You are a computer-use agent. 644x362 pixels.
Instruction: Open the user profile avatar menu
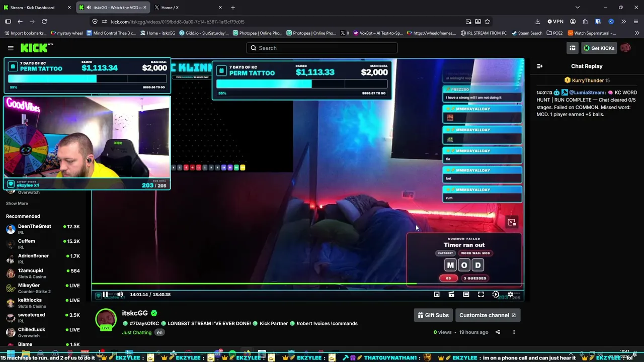(x=625, y=48)
